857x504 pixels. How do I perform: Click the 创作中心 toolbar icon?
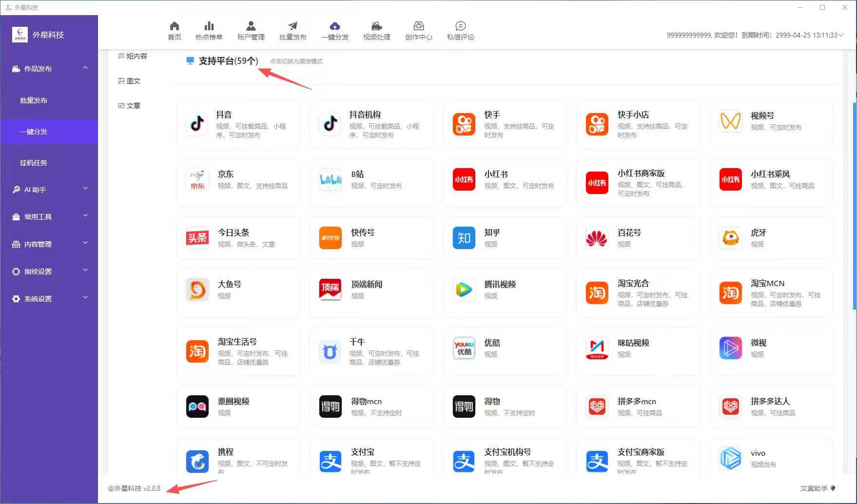click(418, 26)
